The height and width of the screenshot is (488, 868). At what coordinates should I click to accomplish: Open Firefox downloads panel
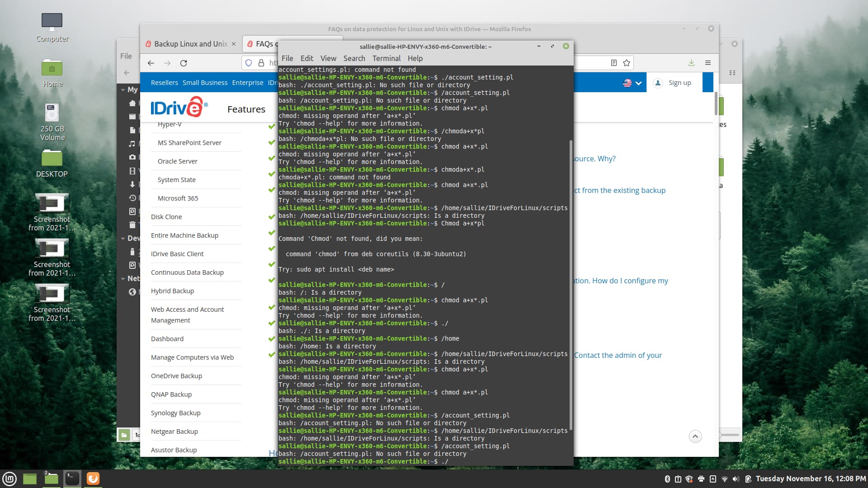691,63
